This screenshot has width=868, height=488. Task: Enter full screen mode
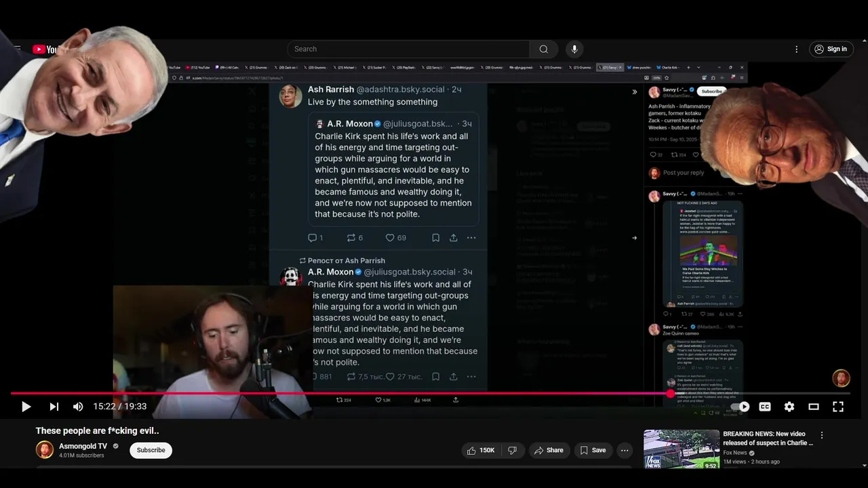(x=838, y=407)
